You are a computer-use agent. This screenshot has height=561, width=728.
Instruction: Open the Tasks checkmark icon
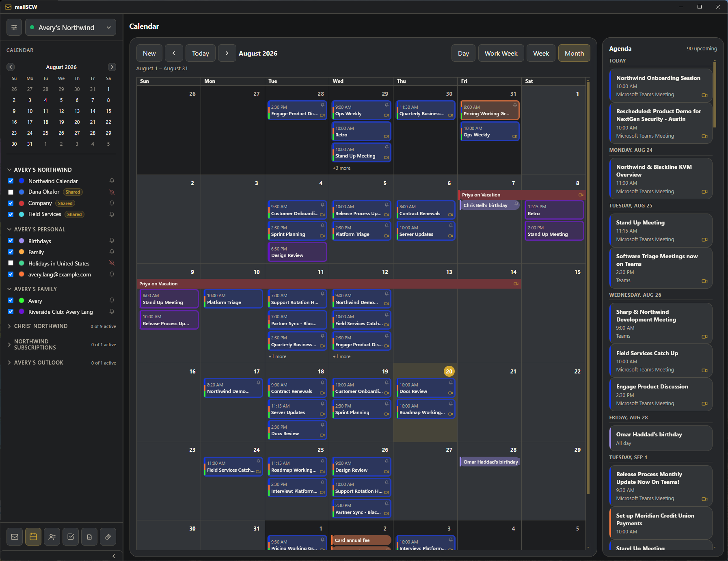[x=71, y=537]
